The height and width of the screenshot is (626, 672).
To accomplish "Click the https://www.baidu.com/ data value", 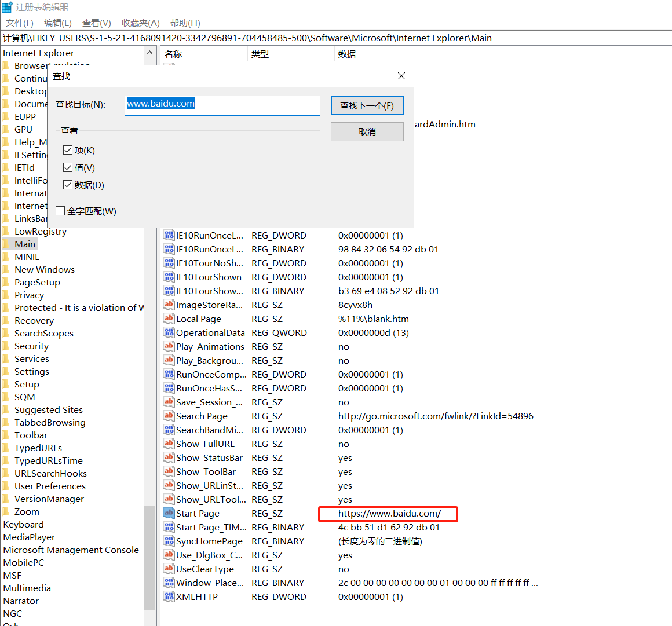I will pyautogui.click(x=389, y=513).
